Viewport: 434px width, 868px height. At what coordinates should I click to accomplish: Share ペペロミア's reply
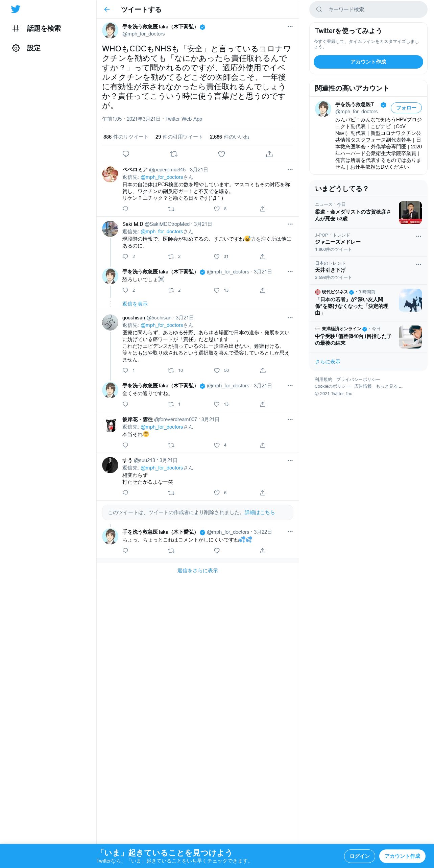pyautogui.click(x=263, y=209)
